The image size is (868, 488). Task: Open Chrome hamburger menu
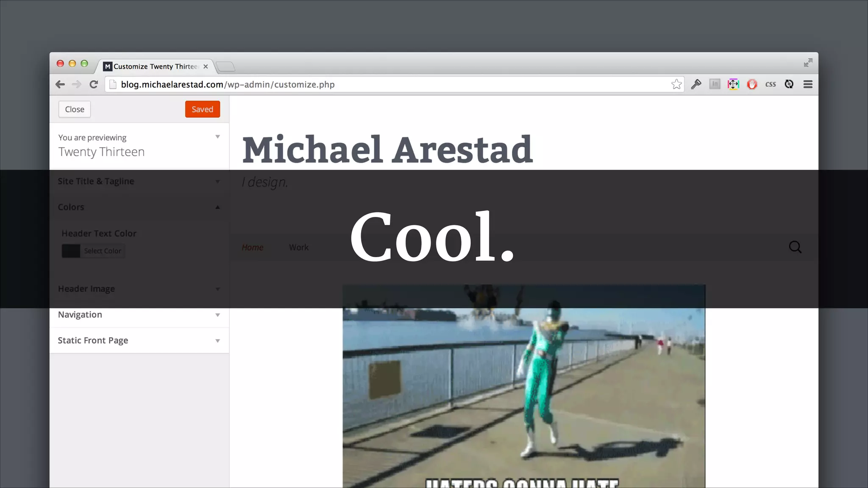[x=808, y=84]
